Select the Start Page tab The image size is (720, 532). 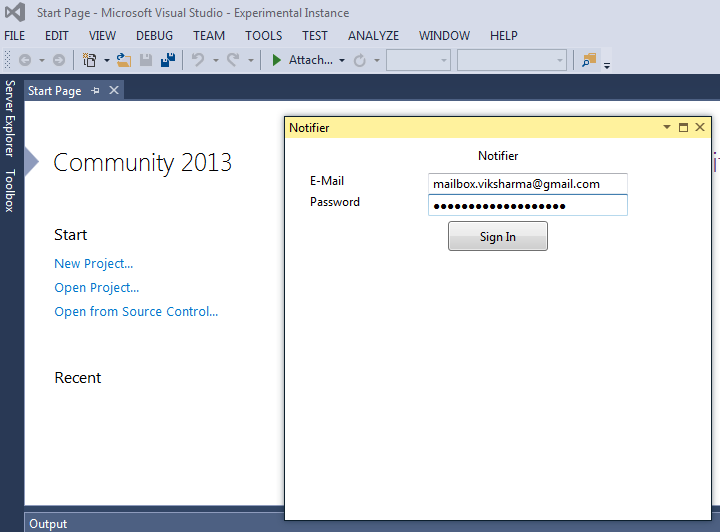coord(55,91)
